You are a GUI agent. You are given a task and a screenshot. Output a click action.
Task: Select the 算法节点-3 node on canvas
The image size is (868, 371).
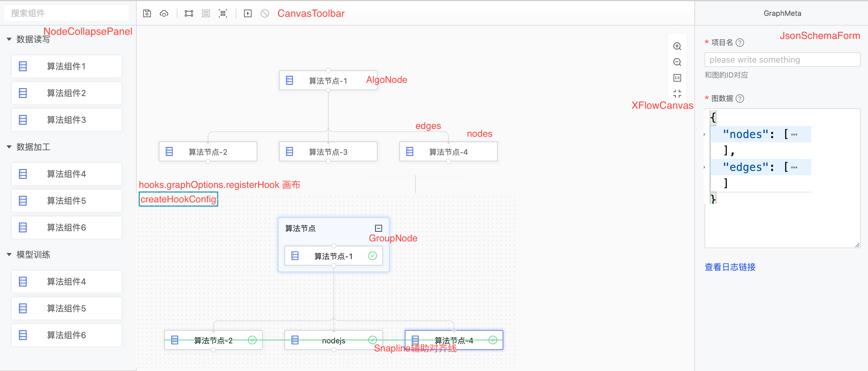point(328,152)
